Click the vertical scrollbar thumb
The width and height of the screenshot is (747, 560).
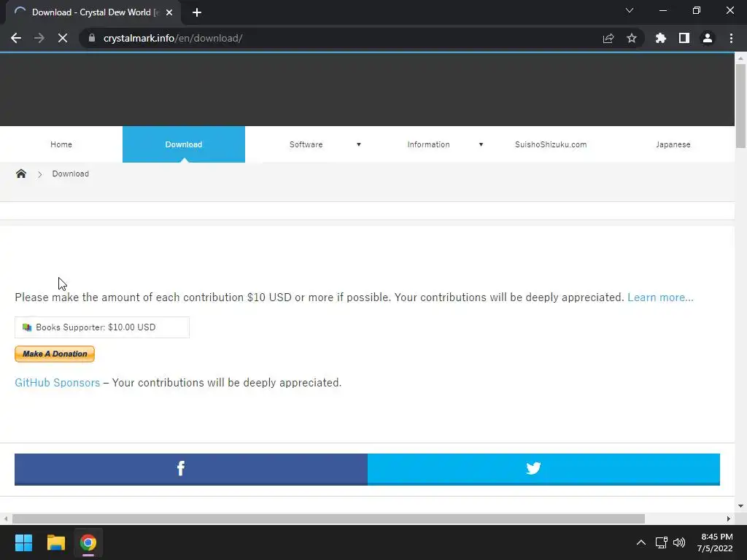pyautogui.click(x=740, y=106)
